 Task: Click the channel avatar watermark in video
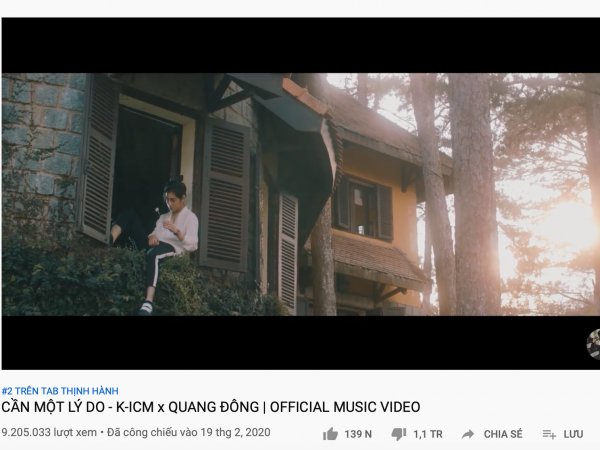pyautogui.click(x=593, y=344)
